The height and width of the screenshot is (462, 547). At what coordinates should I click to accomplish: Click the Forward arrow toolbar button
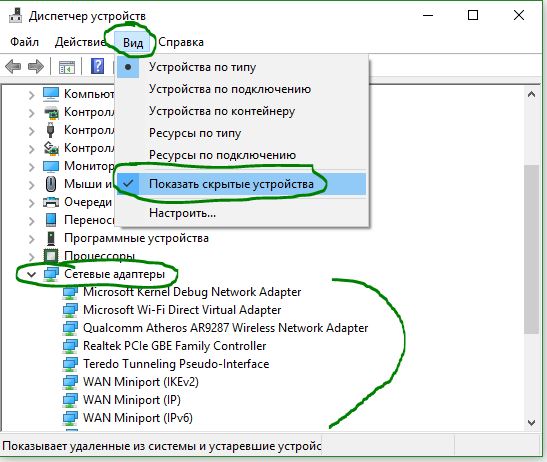(x=36, y=66)
